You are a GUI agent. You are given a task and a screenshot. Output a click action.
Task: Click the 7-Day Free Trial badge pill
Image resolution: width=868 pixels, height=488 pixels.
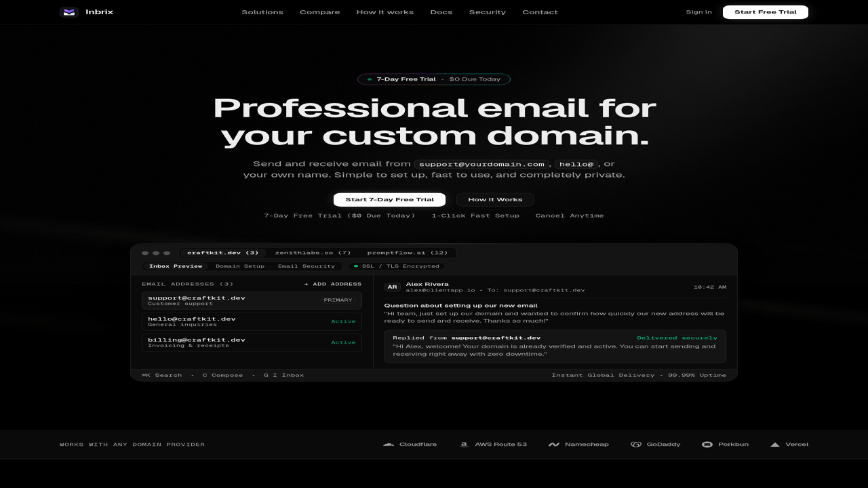(x=434, y=79)
